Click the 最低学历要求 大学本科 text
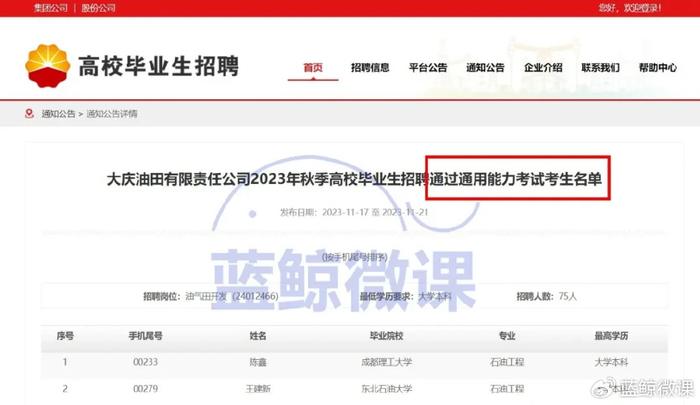The width and height of the screenshot is (700, 405). pyautogui.click(x=406, y=296)
